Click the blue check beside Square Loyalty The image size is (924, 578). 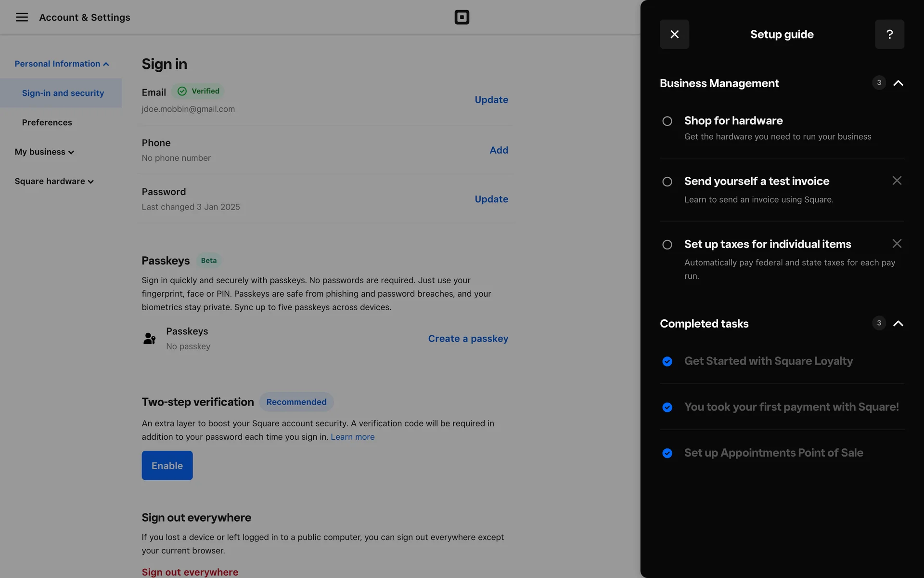(x=667, y=361)
